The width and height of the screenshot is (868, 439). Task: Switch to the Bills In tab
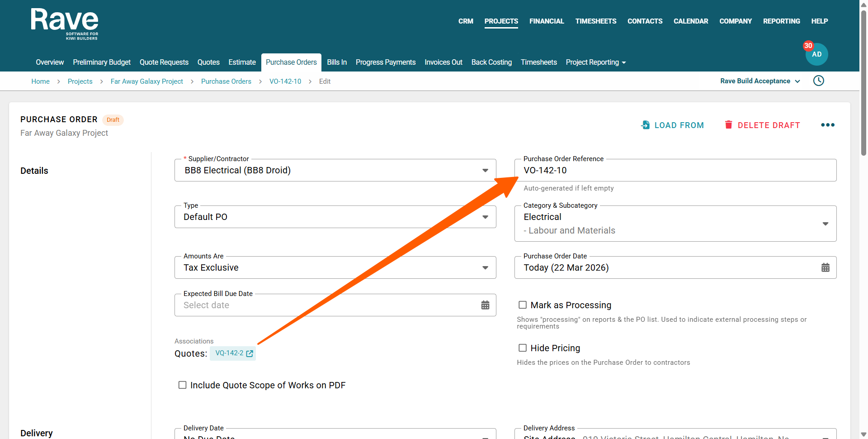337,62
